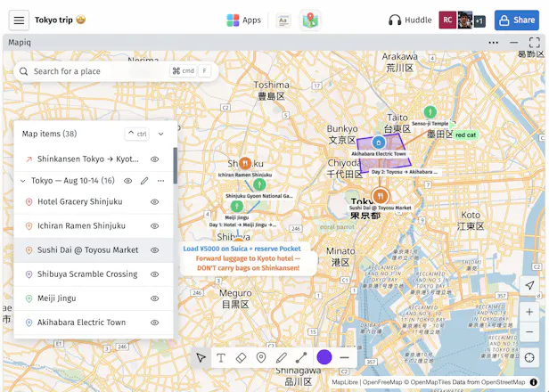Viewport: 549px width, 392px height.
Task: Select Hotel Gracery Shinjuku list item
Action: click(x=94, y=201)
